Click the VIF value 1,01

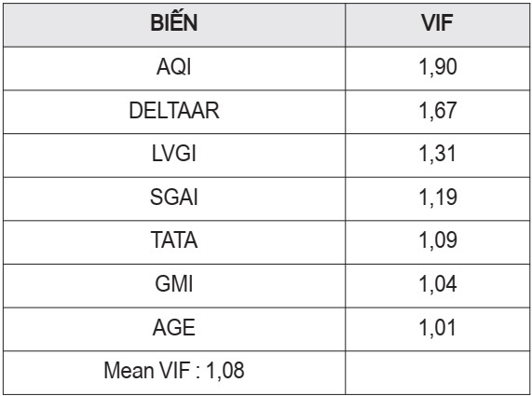438,327
